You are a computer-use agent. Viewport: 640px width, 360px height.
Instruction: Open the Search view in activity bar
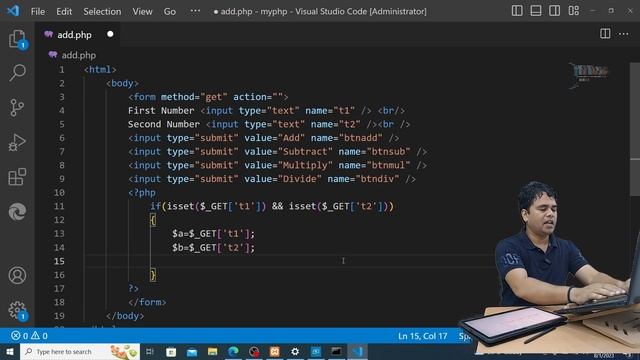(x=17, y=73)
